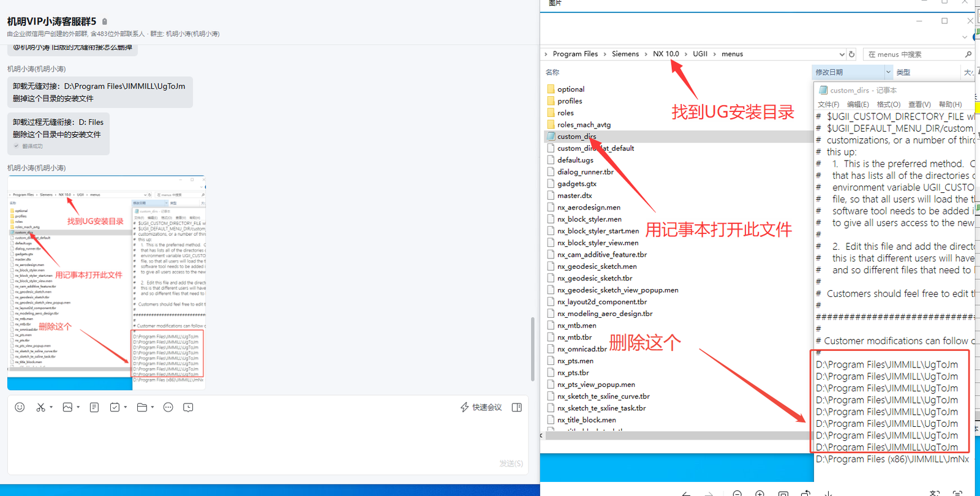Toggle the chat side panel icon
The image size is (980, 496).
pos(517,407)
